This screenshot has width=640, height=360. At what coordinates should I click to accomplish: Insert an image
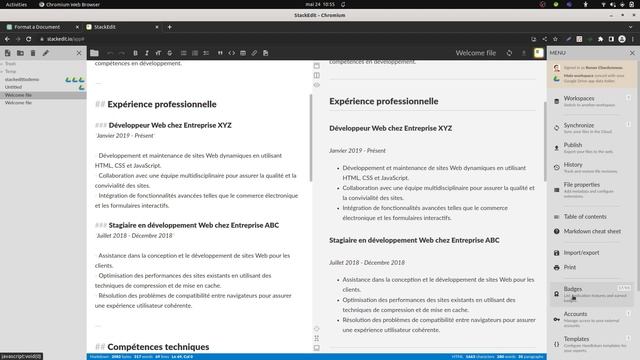266,53
